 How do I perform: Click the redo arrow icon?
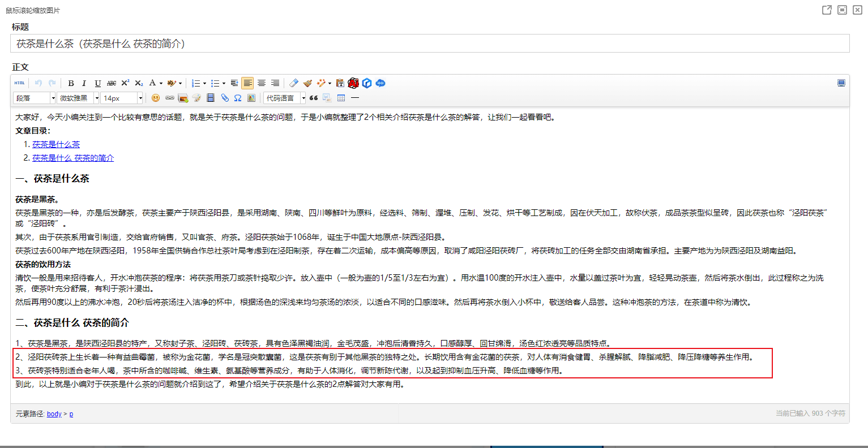click(x=52, y=83)
